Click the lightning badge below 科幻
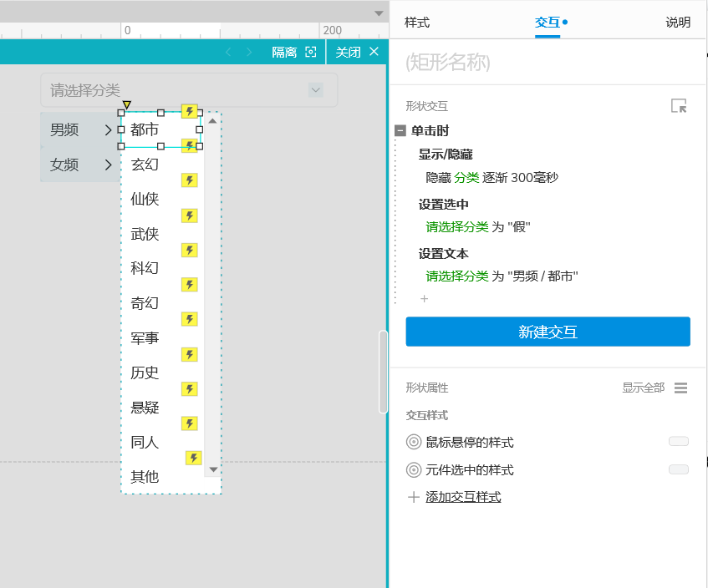 tap(189, 284)
